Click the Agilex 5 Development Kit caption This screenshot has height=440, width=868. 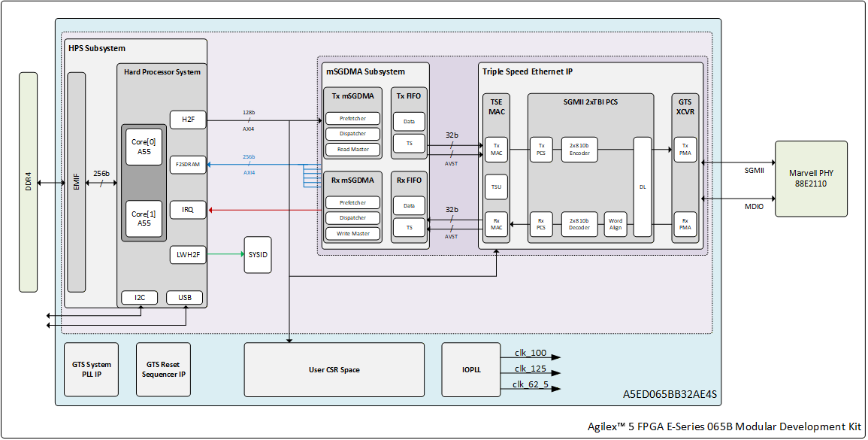[724, 426]
